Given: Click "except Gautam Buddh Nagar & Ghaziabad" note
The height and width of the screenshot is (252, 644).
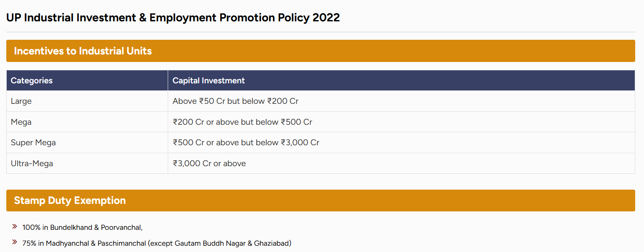Looking at the screenshot, I should click(220, 243).
